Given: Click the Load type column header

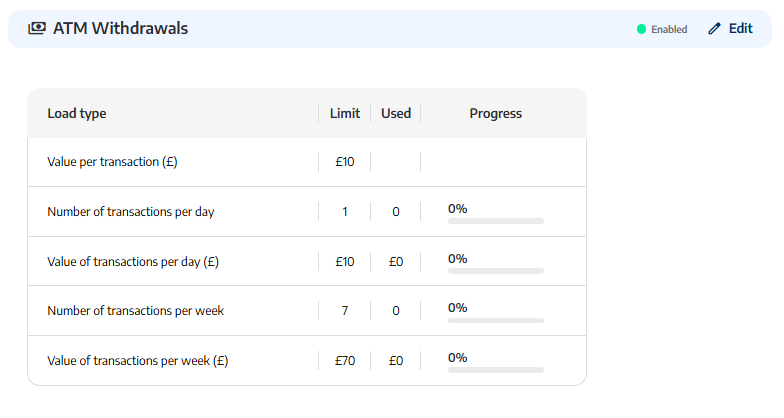Looking at the screenshot, I should click(x=76, y=114).
